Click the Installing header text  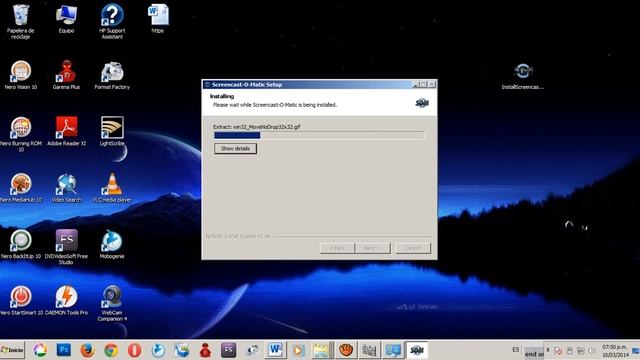(222, 96)
